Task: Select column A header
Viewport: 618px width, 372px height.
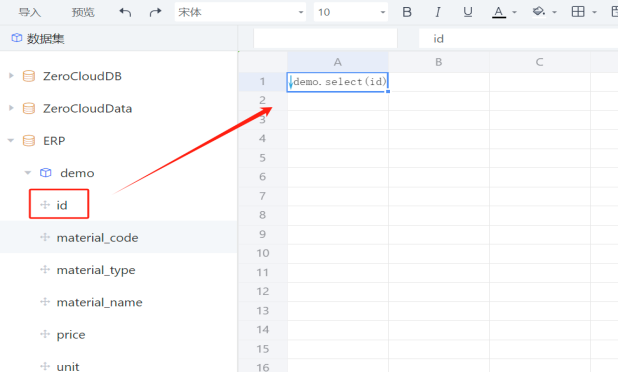Action: click(338, 62)
